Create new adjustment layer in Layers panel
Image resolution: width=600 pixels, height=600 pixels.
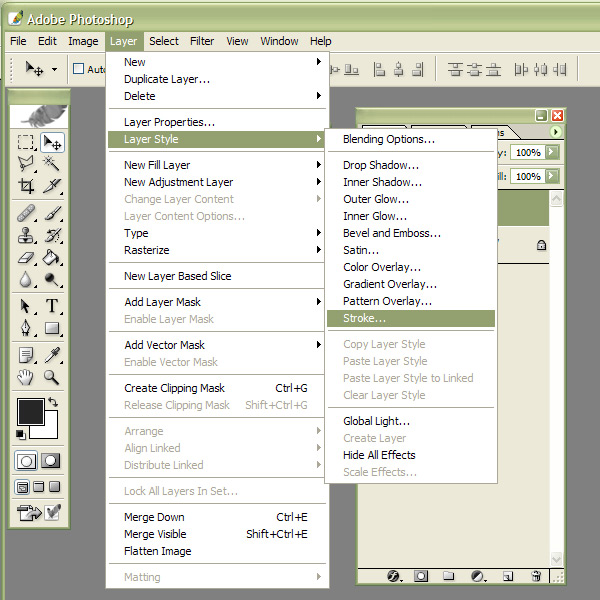point(478,576)
